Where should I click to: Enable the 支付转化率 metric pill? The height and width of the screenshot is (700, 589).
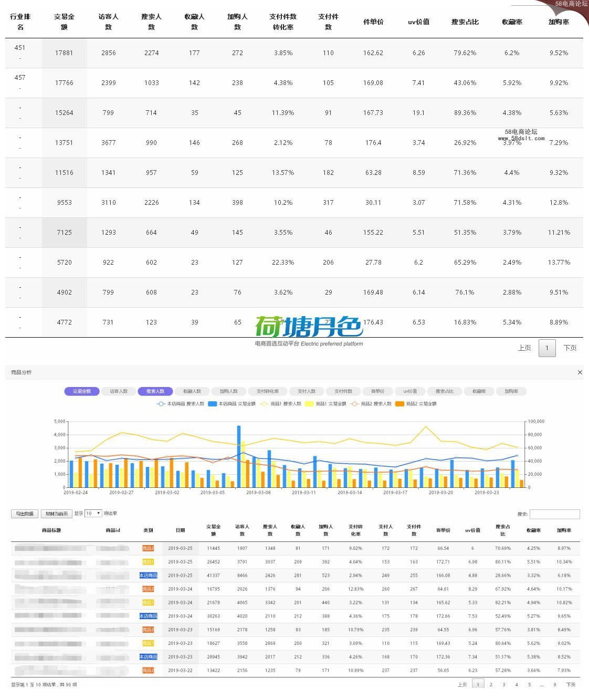coord(267,391)
